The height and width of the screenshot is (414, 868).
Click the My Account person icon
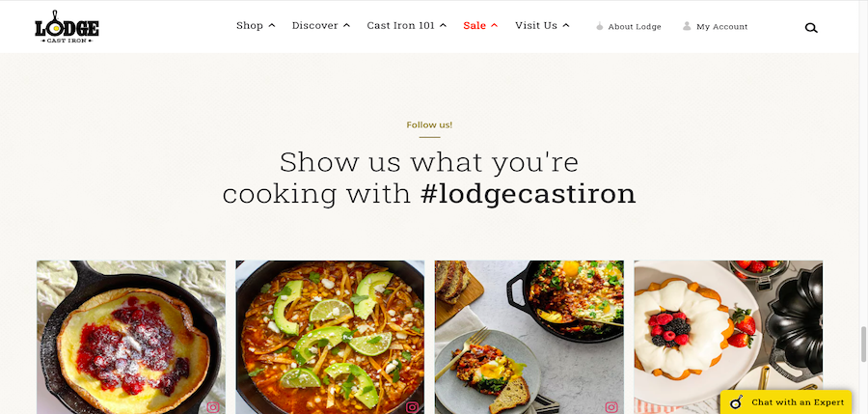tap(687, 26)
